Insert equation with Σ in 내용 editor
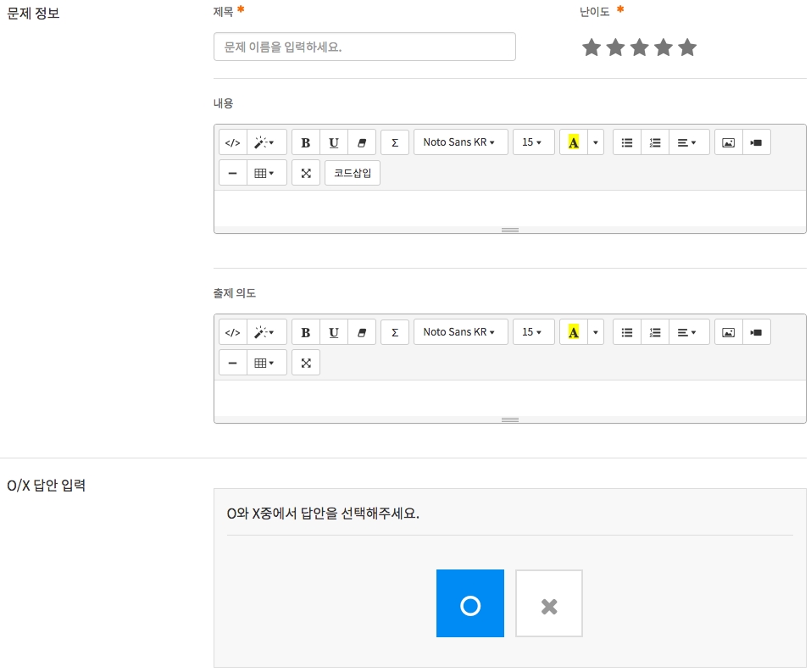 click(x=395, y=142)
